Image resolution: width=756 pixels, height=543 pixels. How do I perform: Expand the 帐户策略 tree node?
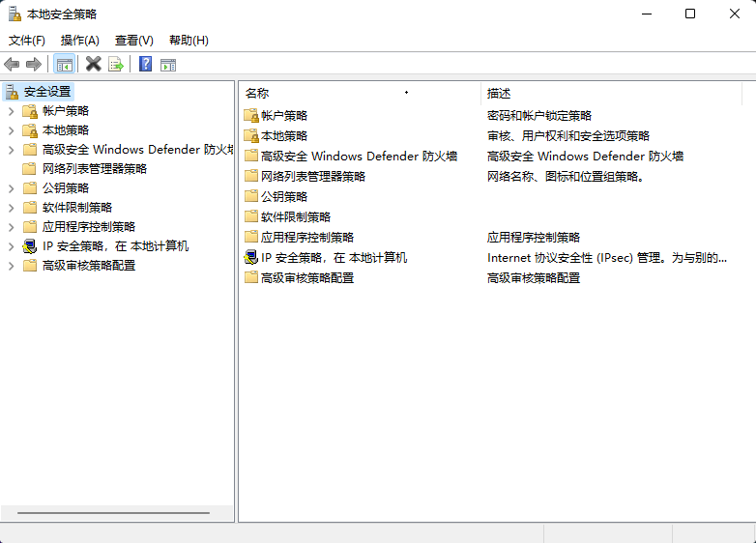pyautogui.click(x=11, y=111)
